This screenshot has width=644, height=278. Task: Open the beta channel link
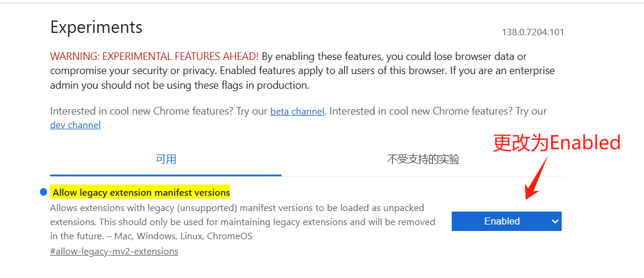coord(297,112)
